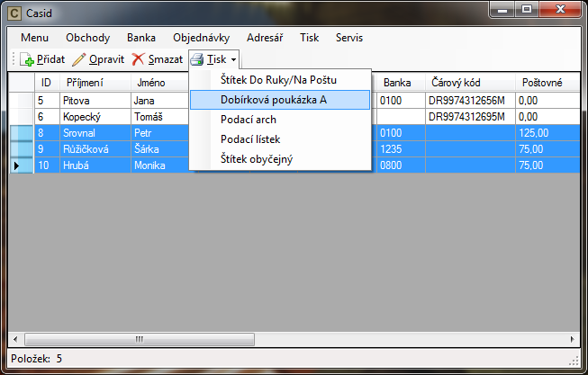Click the 125,00 postage cell

(547, 133)
